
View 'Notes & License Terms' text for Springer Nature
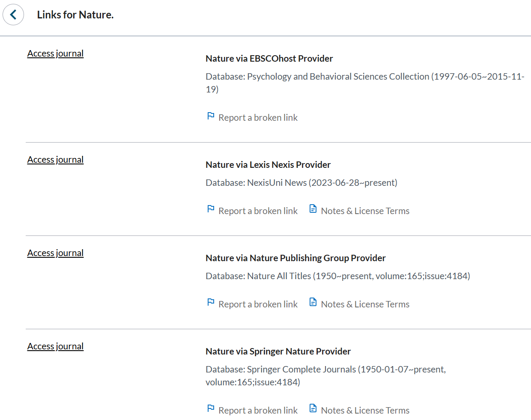tap(365, 411)
